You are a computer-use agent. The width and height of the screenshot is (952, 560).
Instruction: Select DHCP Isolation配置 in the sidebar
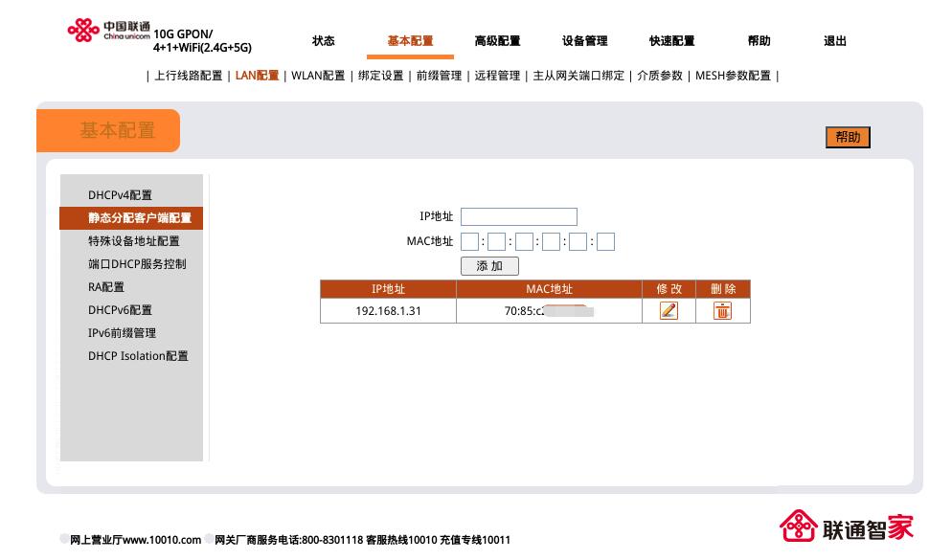point(139,356)
